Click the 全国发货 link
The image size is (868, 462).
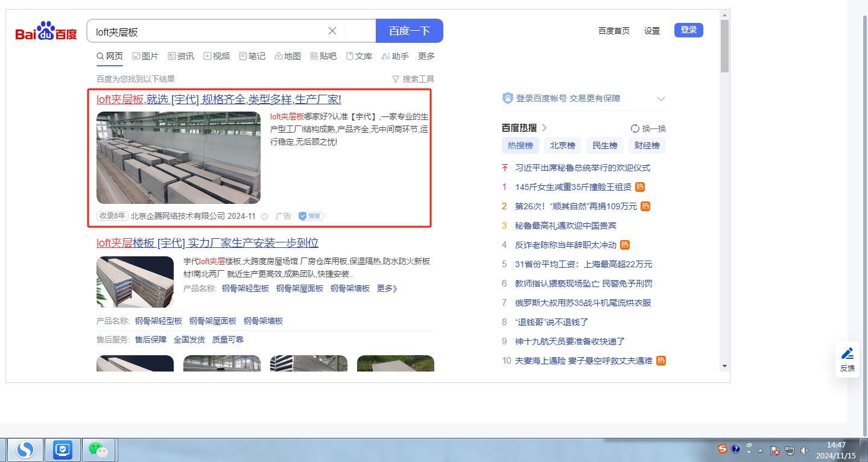pyautogui.click(x=189, y=340)
